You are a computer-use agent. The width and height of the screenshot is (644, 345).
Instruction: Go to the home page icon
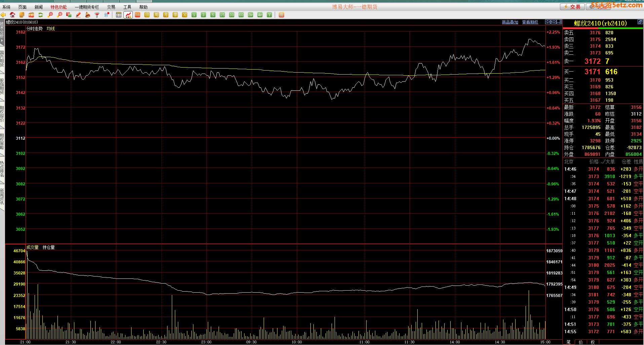click(x=12, y=15)
